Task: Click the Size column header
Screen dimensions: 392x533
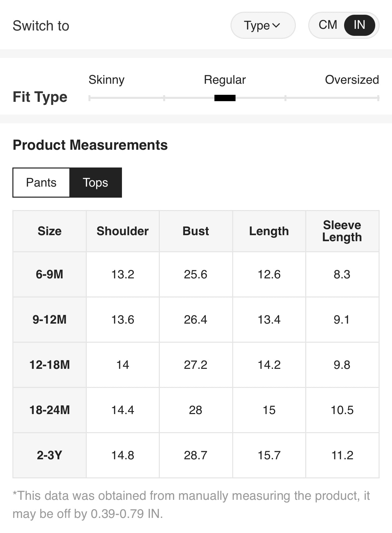Action: (x=50, y=231)
